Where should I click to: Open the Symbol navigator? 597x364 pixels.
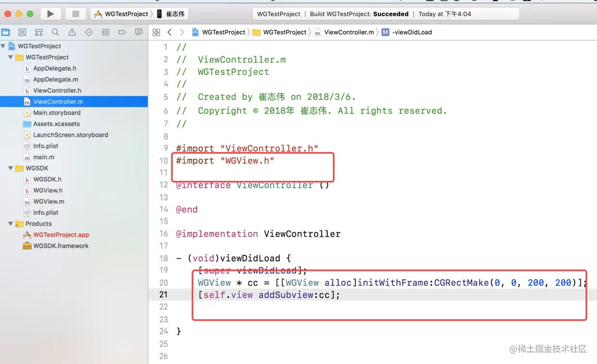coord(39,32)
